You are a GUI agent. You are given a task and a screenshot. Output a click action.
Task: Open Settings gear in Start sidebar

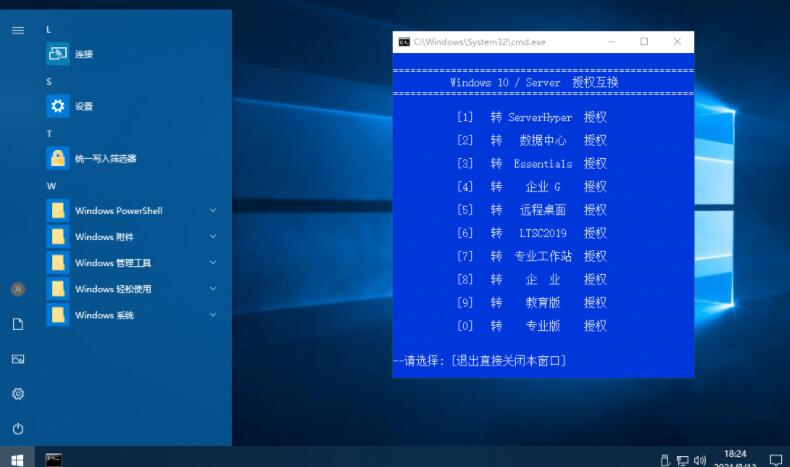tap(18, 393)
